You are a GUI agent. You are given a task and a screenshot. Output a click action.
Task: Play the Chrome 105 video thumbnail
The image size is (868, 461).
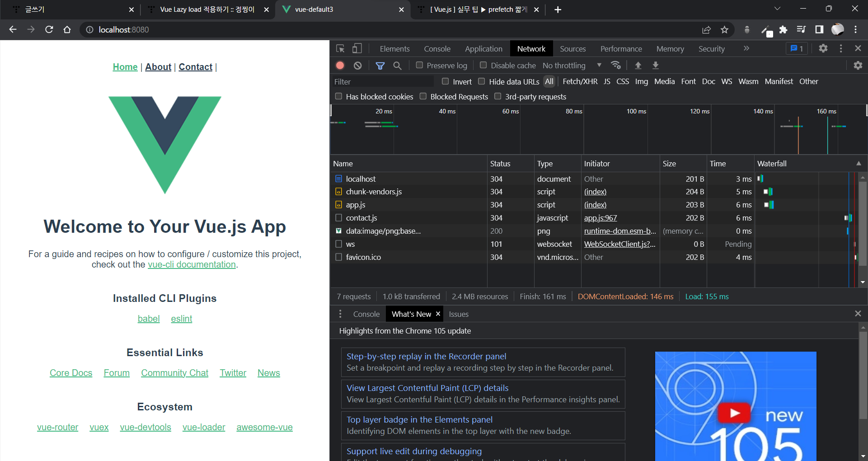pyautogui.click(x=734, y=413)
